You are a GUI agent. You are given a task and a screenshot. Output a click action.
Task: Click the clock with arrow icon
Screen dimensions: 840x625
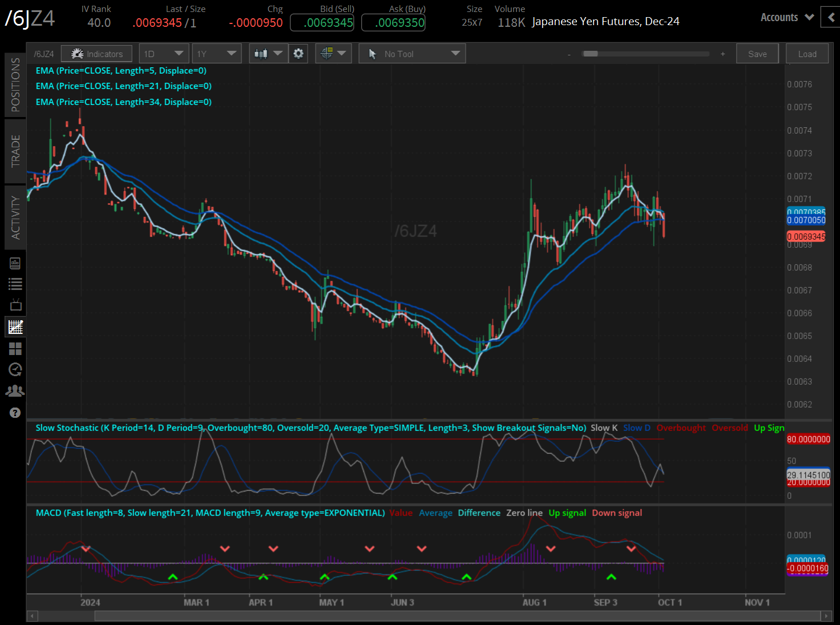15,369
